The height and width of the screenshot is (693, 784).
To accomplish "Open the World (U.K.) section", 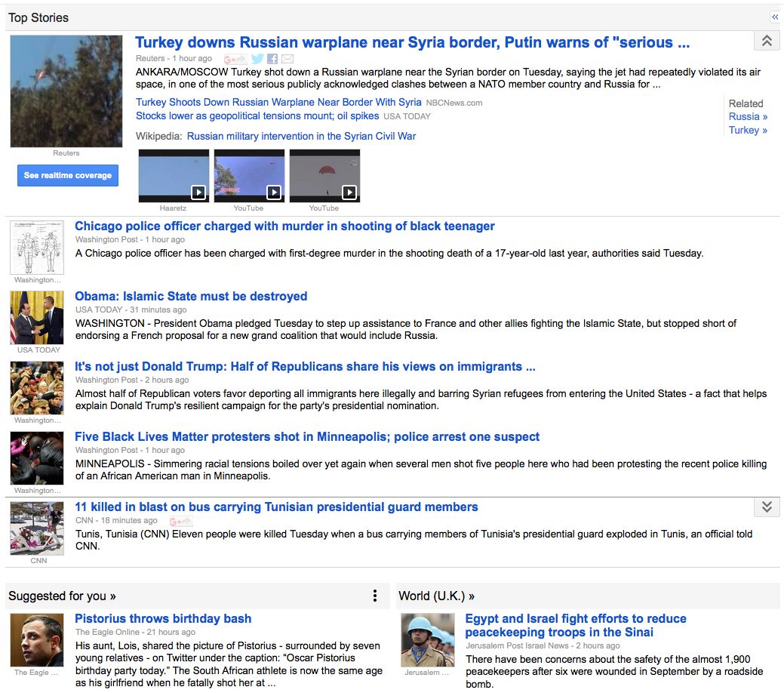I will pos(437,596).
